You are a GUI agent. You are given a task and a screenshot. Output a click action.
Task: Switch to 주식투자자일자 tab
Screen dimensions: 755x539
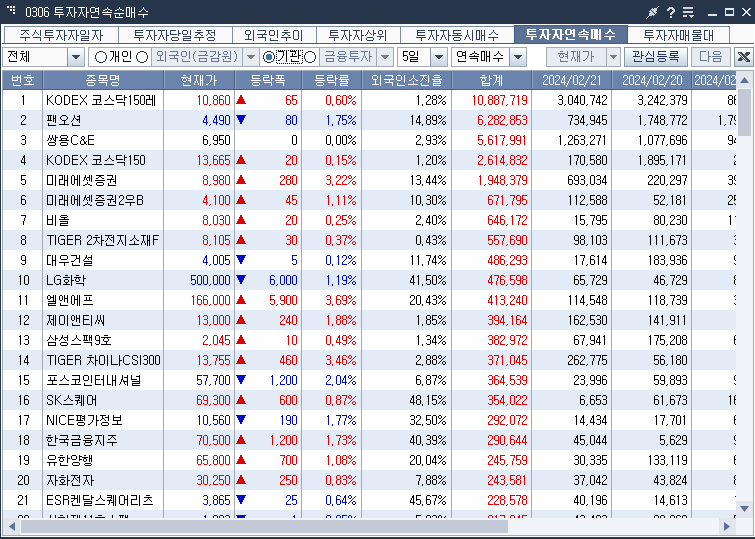tap(61, 35)
